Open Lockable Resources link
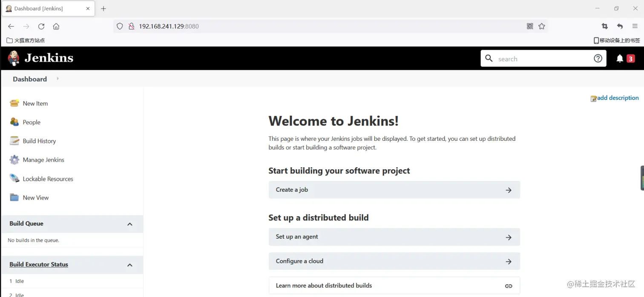Viewport: 644px width, 297px height. point(48,179)
